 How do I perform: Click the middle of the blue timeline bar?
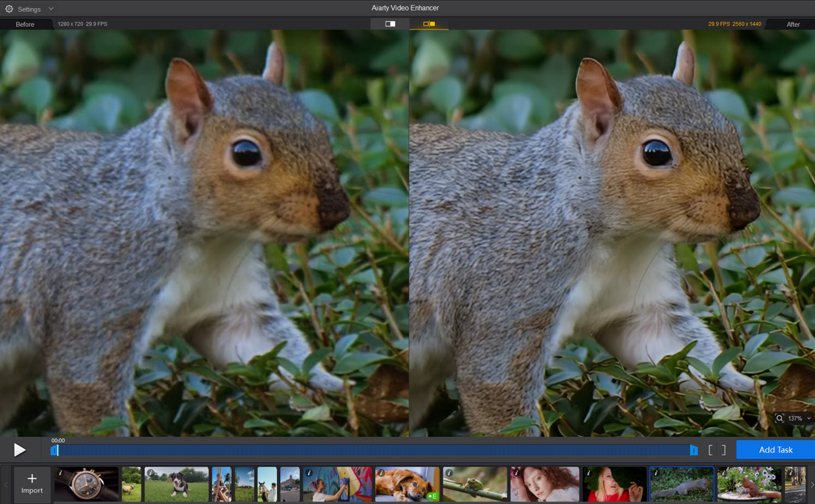pyautogui.click(x=374, y=451)
